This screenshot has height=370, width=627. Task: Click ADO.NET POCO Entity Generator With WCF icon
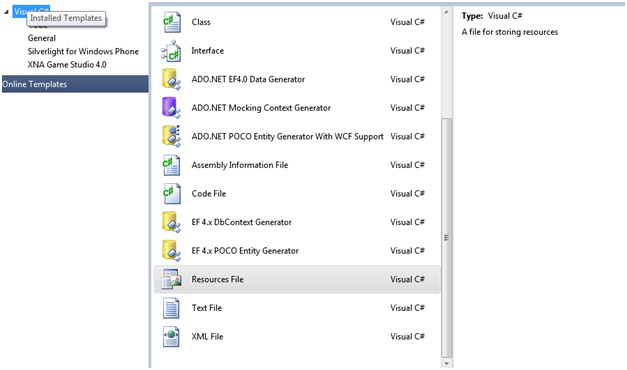click(x=172, y=136)
